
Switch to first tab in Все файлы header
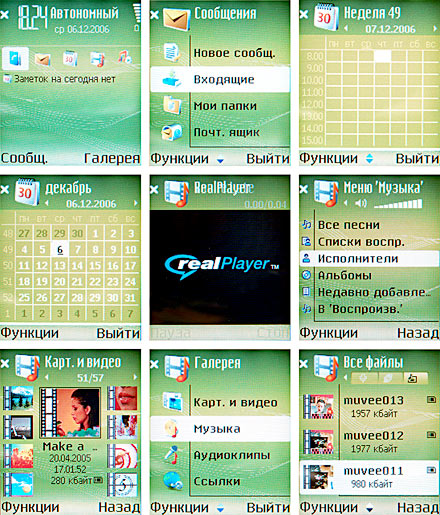click(x=364, y=378)
